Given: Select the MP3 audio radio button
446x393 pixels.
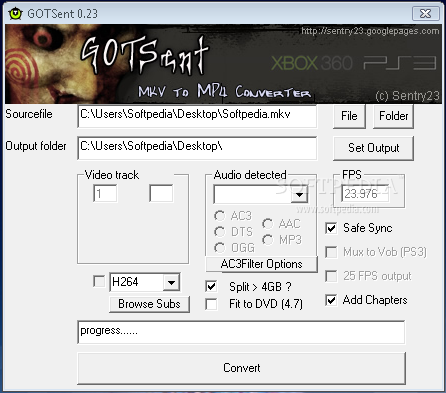Looking at the screenshot, I should [268, 239].
